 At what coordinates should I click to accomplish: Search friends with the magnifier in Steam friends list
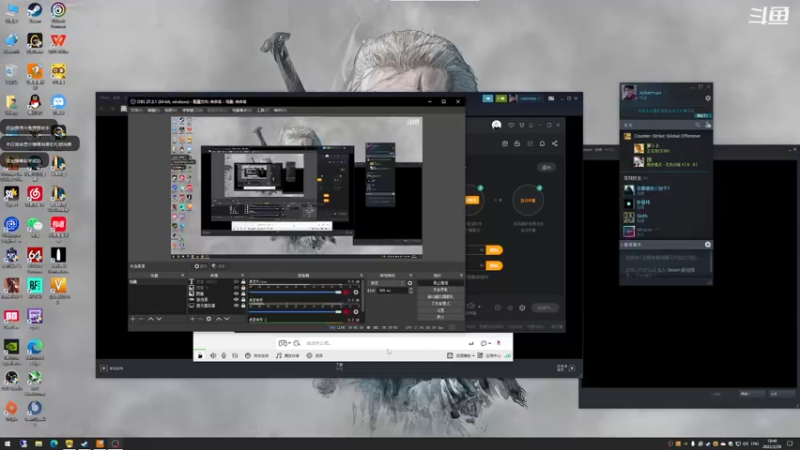697,125
